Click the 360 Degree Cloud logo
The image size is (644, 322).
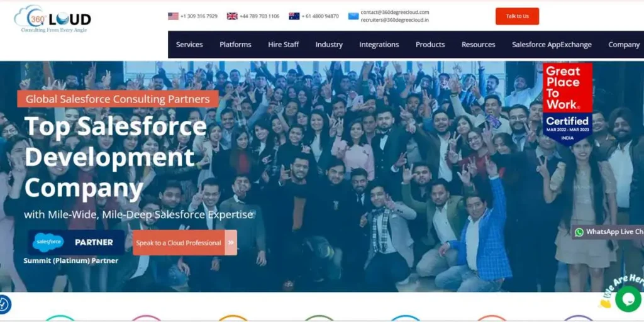point(53,18)
